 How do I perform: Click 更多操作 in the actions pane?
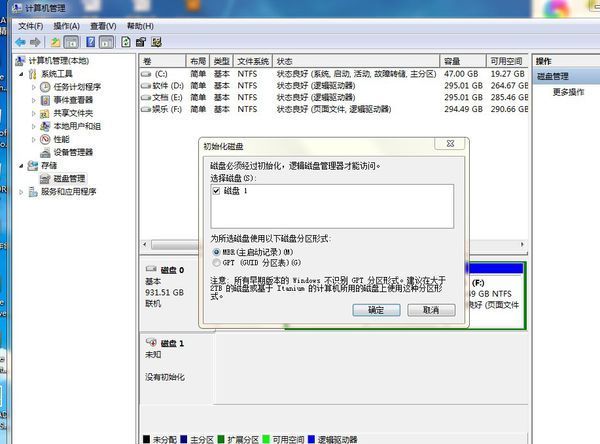point(568,92)
